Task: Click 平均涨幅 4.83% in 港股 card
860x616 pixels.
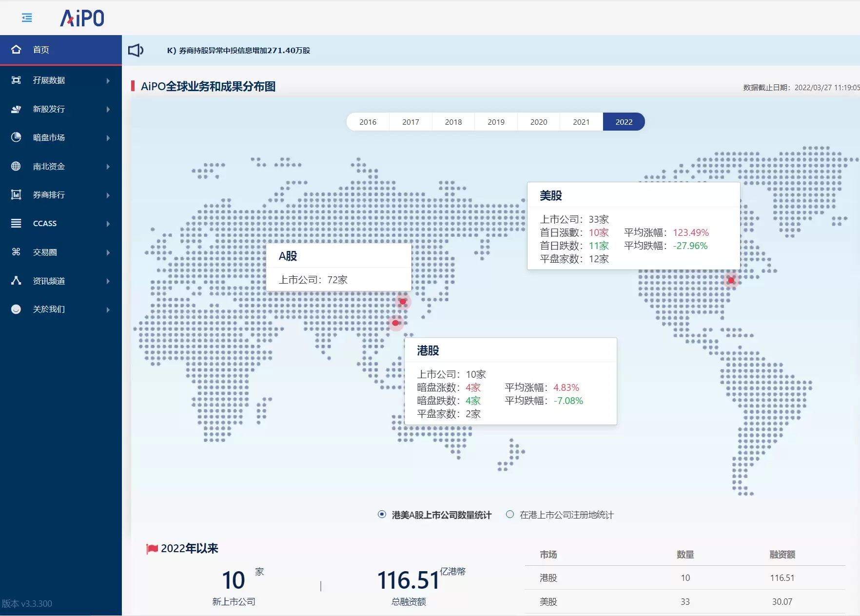Action: click(x=566, y=387)
